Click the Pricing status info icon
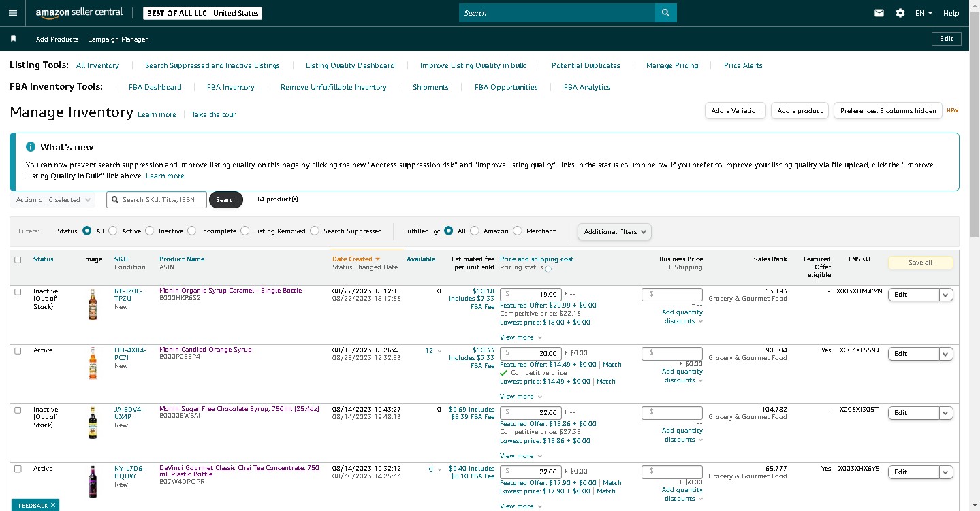The image size is (980, 511). click(548, 269)
